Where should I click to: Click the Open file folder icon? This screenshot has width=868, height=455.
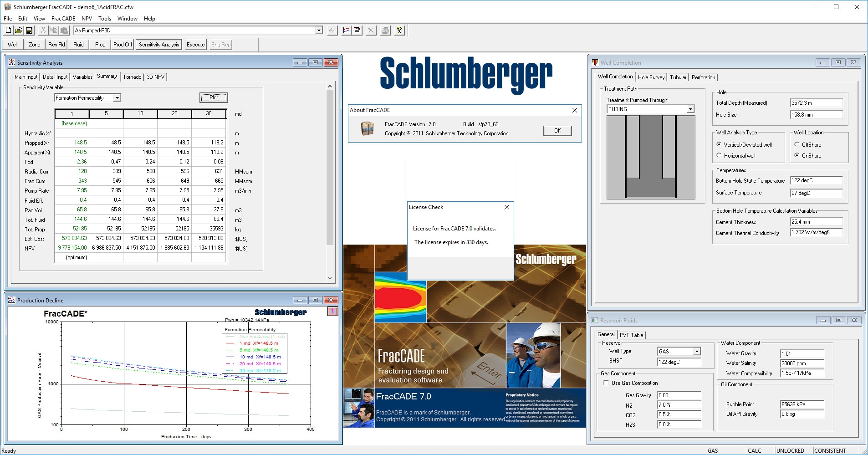point(19,31)
